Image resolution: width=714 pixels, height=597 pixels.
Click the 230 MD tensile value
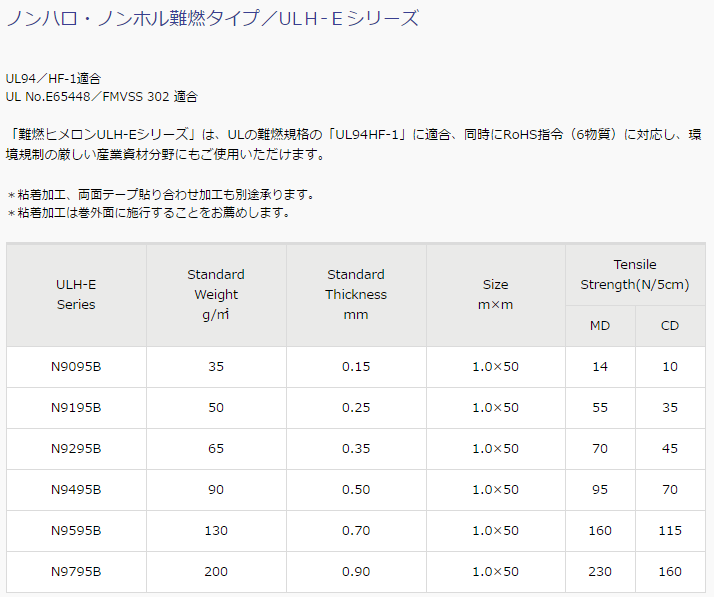(x=600, y=572)
